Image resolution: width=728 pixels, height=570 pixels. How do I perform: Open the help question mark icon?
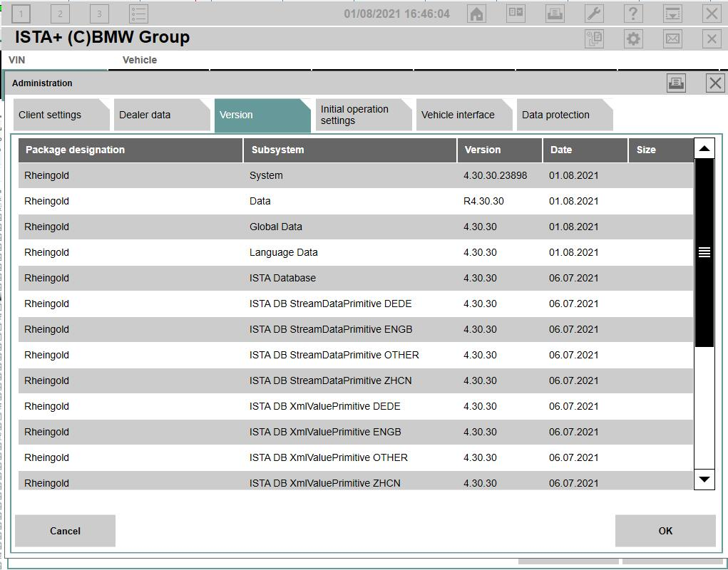pos(633,14)
